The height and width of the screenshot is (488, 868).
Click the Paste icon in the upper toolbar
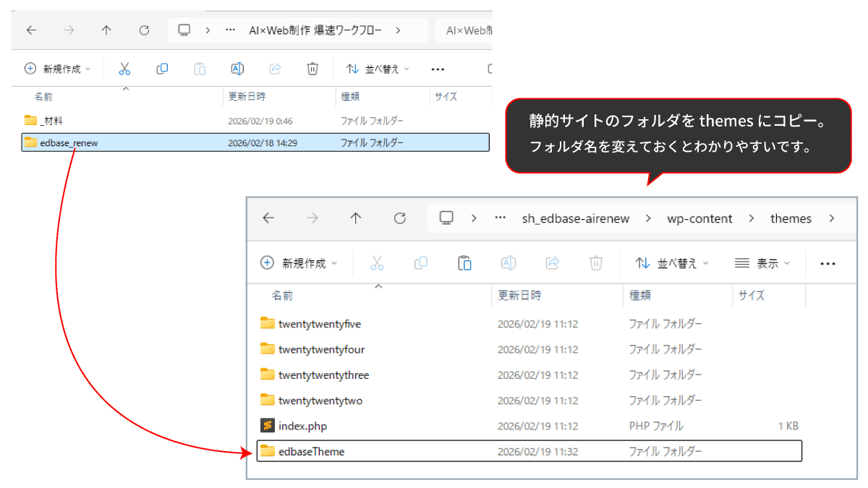point(200,69)
